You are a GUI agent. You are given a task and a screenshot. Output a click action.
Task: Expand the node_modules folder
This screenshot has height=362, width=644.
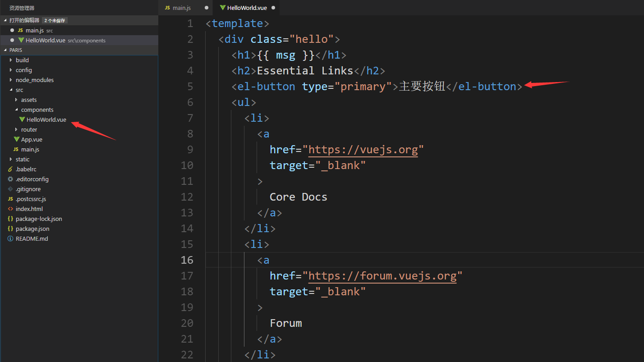[11, 80]
